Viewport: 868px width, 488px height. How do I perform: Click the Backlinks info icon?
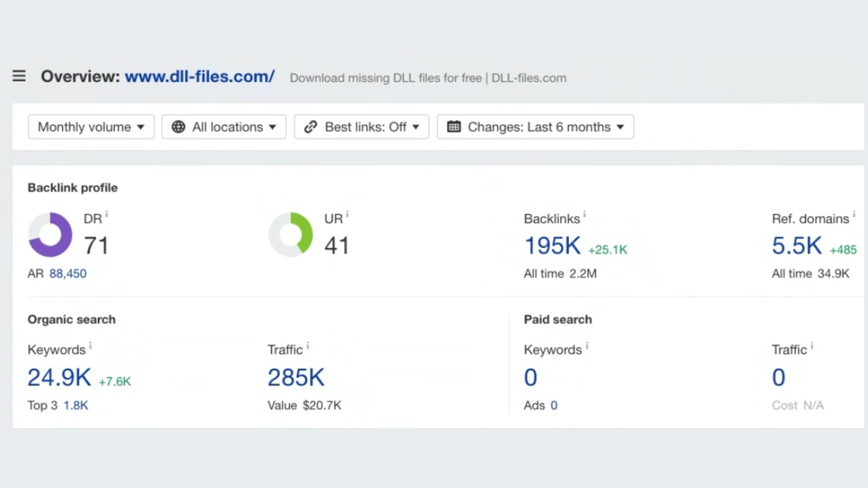tap(584, 215)
